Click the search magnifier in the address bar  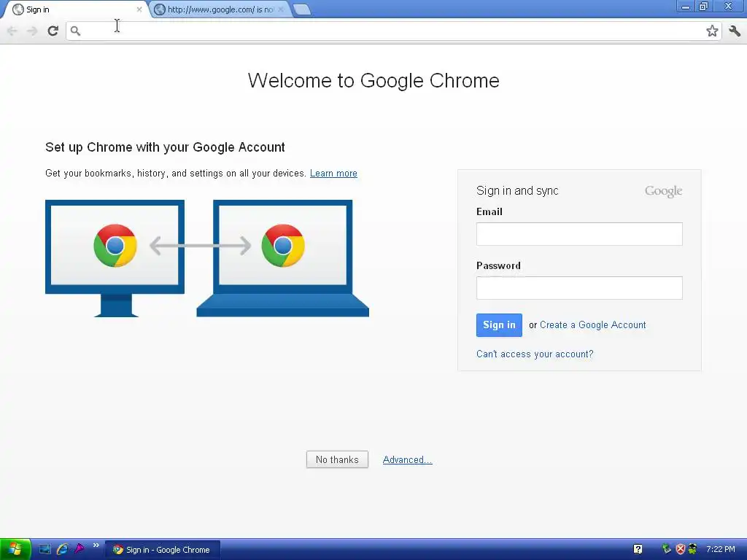point(75,31)
